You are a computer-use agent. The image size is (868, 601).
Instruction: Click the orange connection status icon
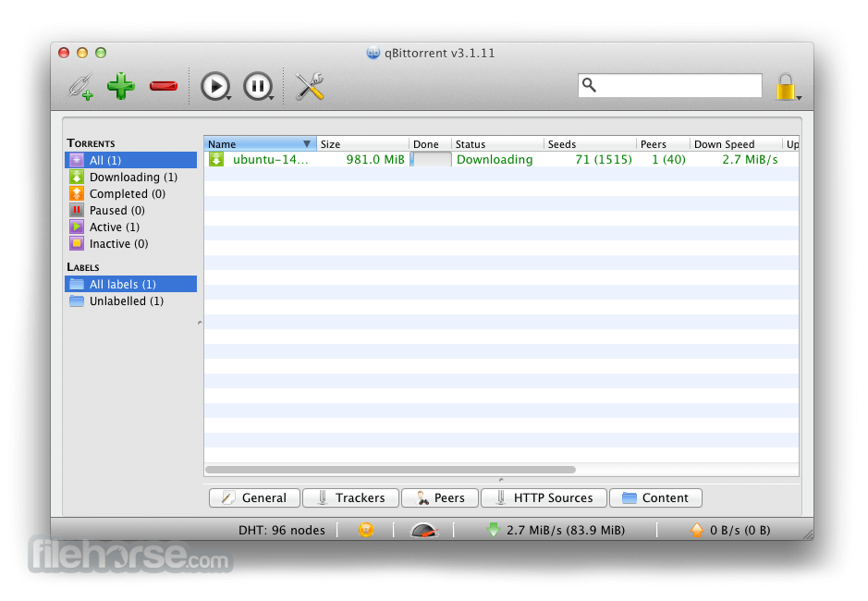pos(366,530)
